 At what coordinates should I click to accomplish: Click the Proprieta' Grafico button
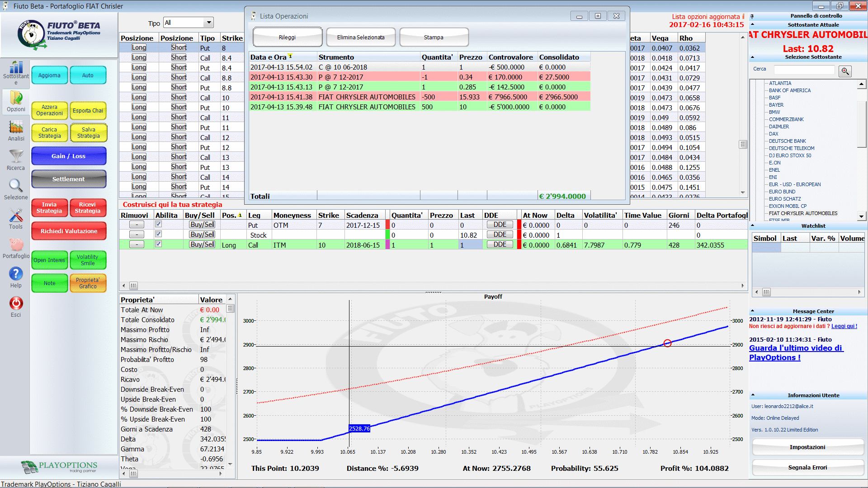pyautogui.click(x=88, y=283)
